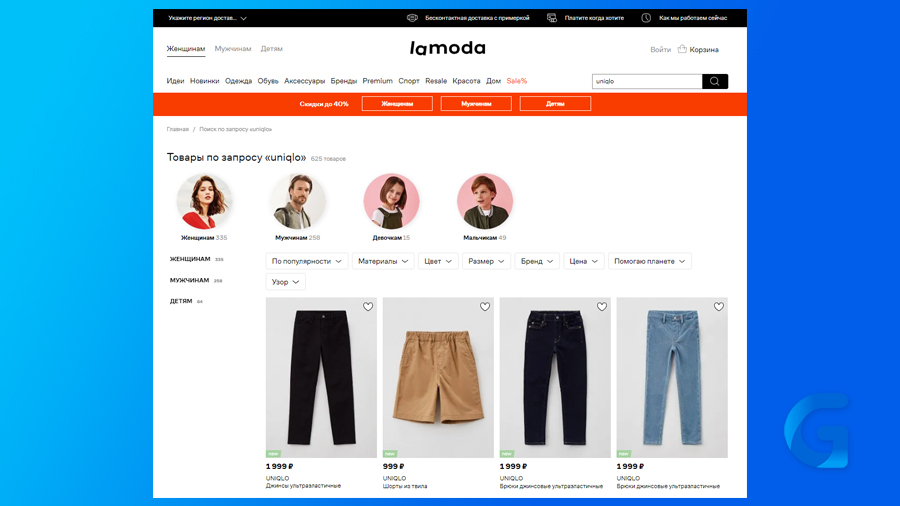This screenshot has width=900, height=506.
Task: Switch to Женщинам top tab
Action: (x=185, y=49)
